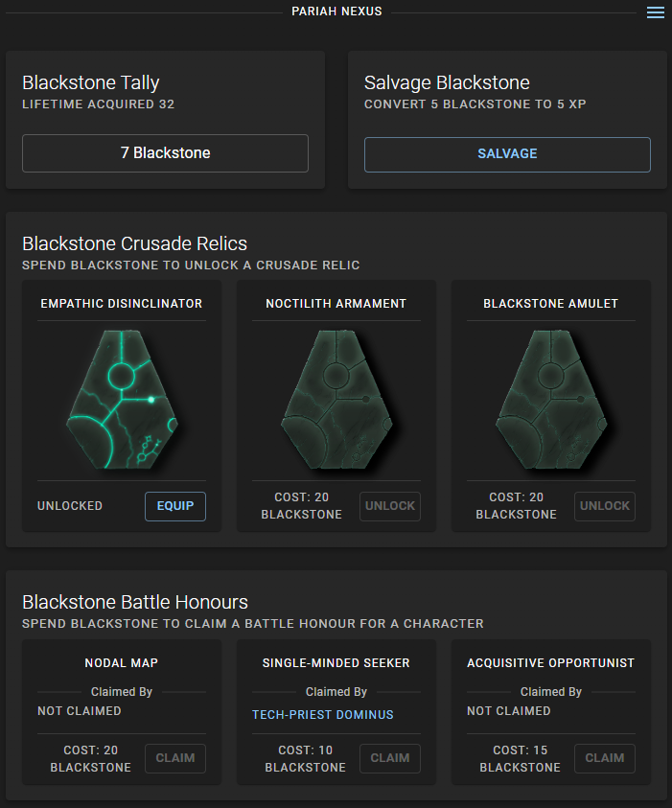Unlock the Blackstone Amulet relic

[x=605, y=506]
